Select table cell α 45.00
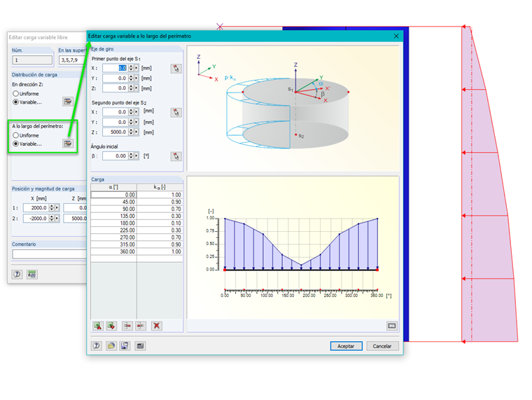 tap(113, 202)
